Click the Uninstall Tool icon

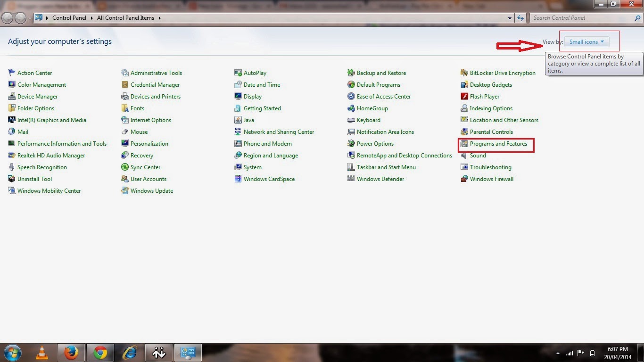[12, 179]
